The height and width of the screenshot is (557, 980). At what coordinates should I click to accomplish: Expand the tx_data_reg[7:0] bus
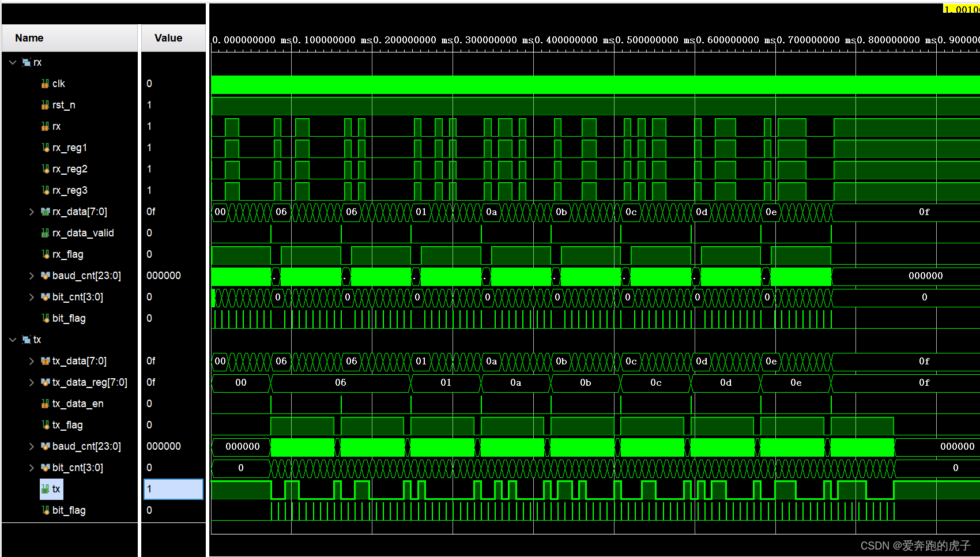(32, 382)
